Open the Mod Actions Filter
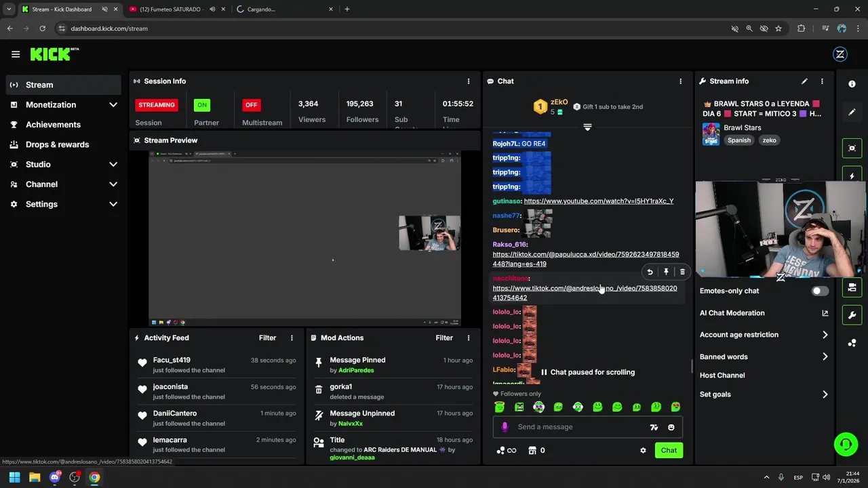The width and height of the screenshot is (868, 488). point(444,338)
